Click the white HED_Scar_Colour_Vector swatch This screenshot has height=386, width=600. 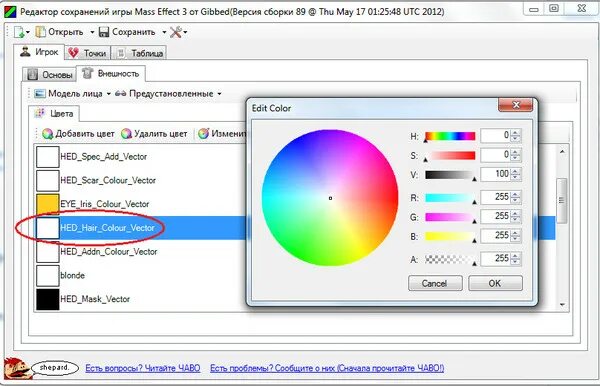pos(47,180)
